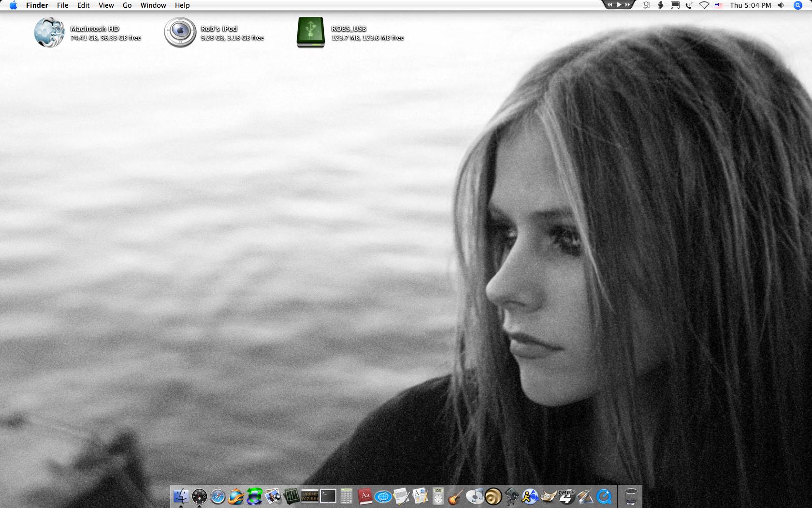Launch QuickTime Player in Dock
This screenshot has height=508, width=812.
click(604, 496)
